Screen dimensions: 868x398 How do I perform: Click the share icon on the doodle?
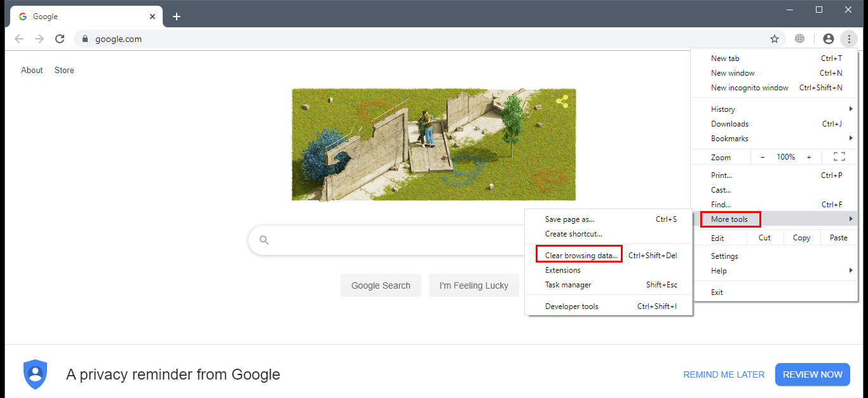pos(562,101)
